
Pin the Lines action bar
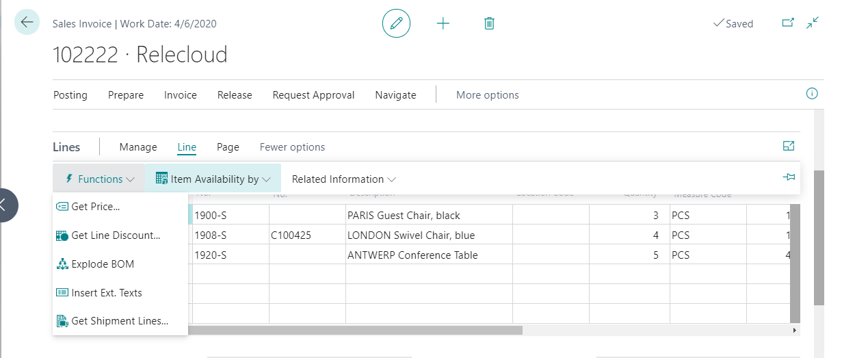point(789,177)
